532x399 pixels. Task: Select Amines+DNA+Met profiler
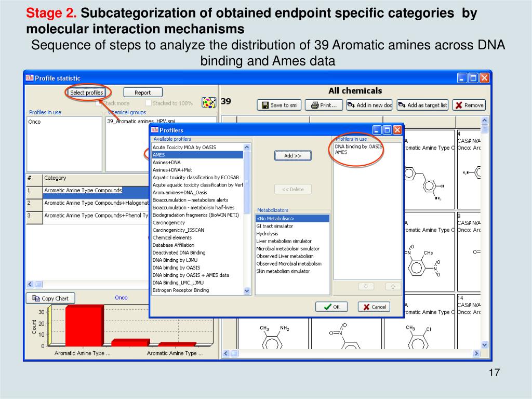pyautogui.click(x=197, y=170)
